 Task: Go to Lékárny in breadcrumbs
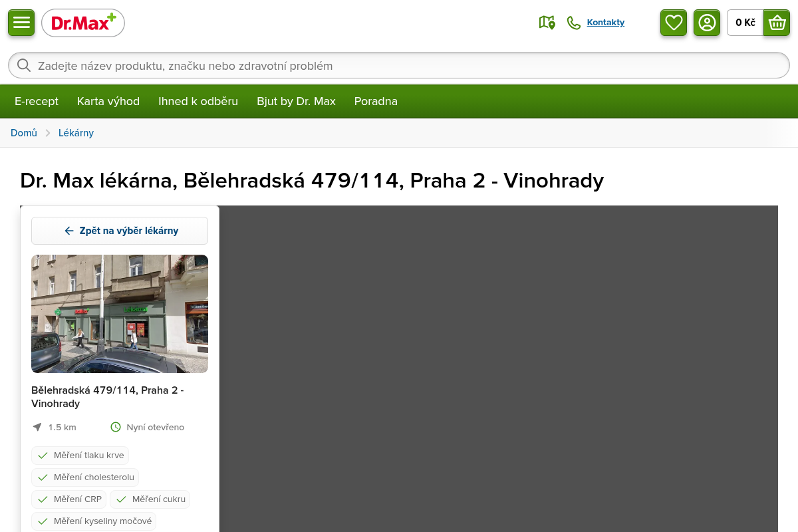76,133
